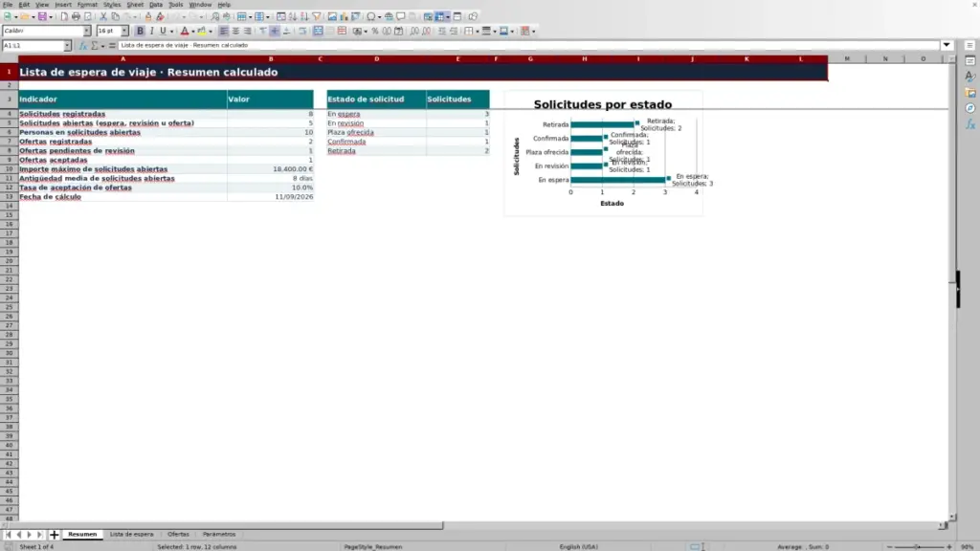The height and width of the screenshot is (551, 980).
Task: Open the Font Size dropdown
Action: (124, 32)
